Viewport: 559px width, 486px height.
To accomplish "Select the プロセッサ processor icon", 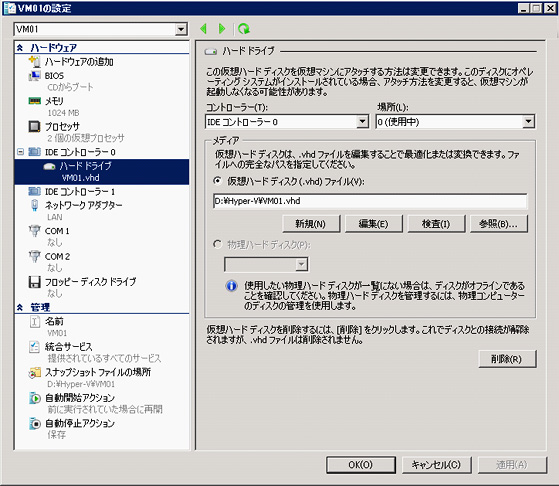I will [x=35, y=127].
